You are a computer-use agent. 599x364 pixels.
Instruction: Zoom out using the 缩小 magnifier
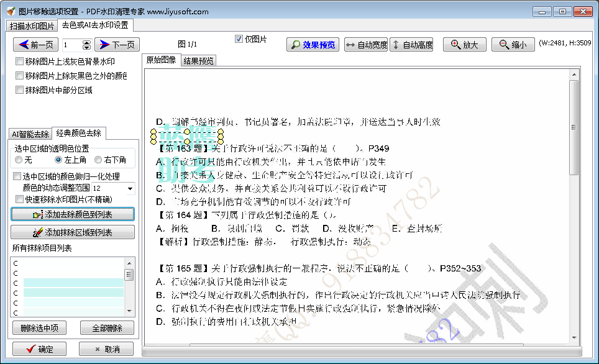[x=513, y=43]
